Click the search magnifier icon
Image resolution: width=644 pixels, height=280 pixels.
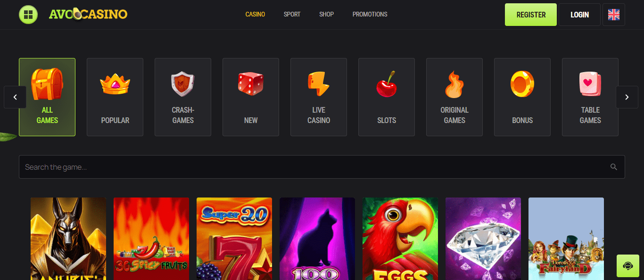tap(613, 167)
